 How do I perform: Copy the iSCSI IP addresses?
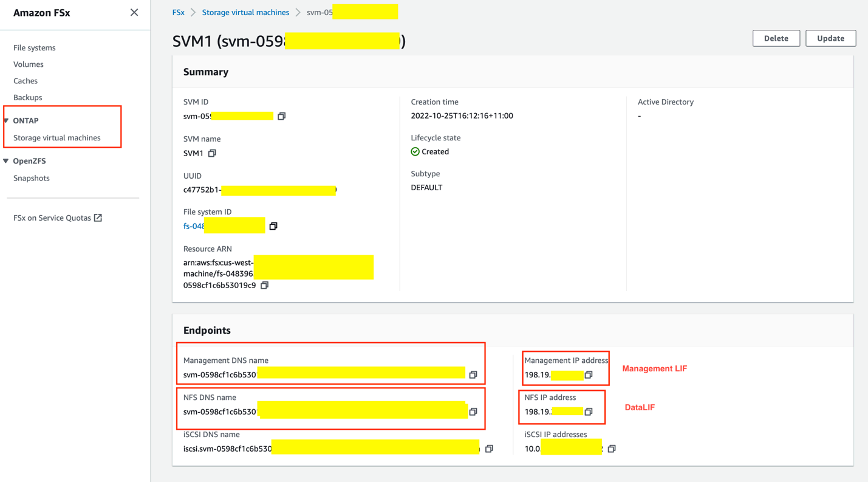[x=612, y=449]
